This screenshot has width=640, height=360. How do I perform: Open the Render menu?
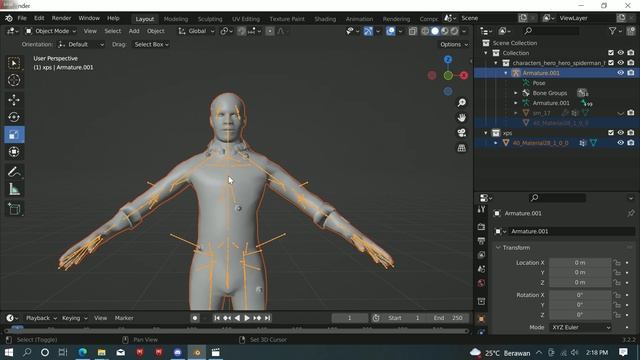tap(61, 18)
